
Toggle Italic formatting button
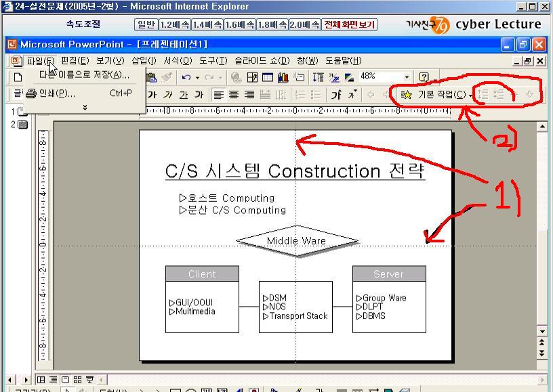(167, 95)
